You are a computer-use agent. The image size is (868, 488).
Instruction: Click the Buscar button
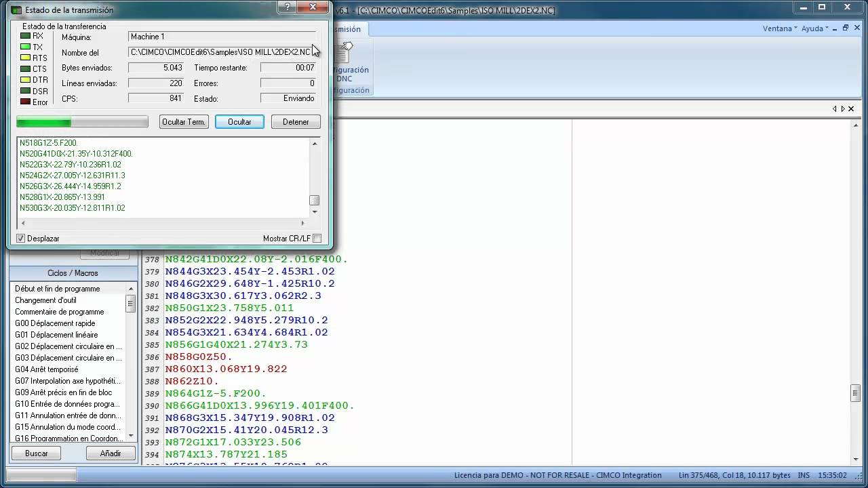coord(36,453)
